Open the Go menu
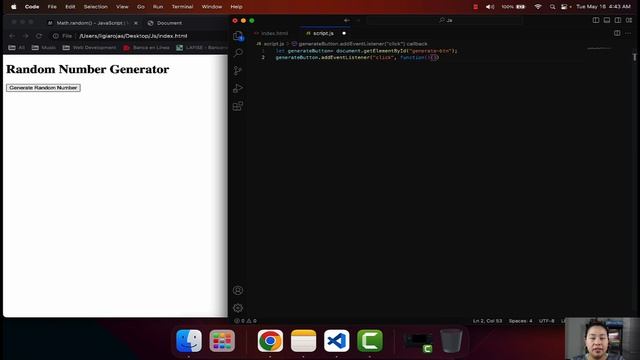 pyautogui.click(x=141, y=7)
